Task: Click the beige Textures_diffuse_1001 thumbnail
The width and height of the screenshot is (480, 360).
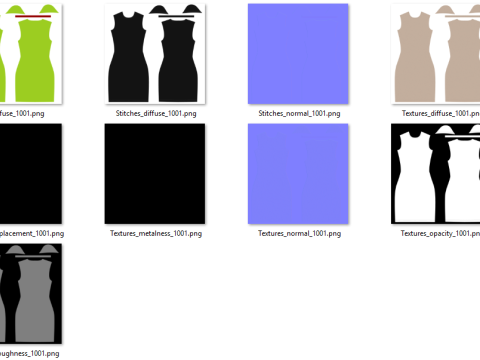Action: [x=436, y=54]
